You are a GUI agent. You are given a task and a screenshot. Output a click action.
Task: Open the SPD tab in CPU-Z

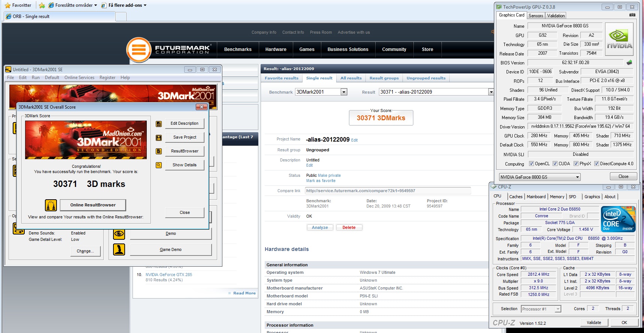[x=572, y=197]
